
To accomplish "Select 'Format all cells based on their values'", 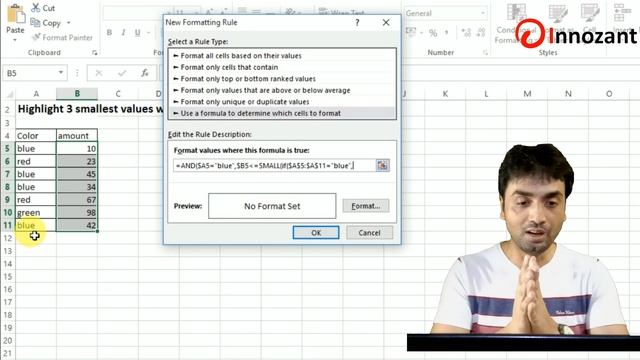I will pyautogui.click(x=282, y=56).
